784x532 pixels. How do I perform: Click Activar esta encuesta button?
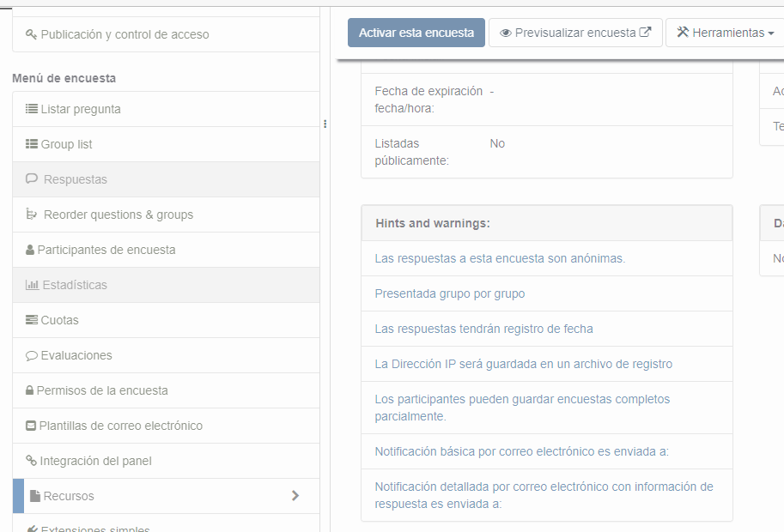pyautogui.click(x=416, y=33)
